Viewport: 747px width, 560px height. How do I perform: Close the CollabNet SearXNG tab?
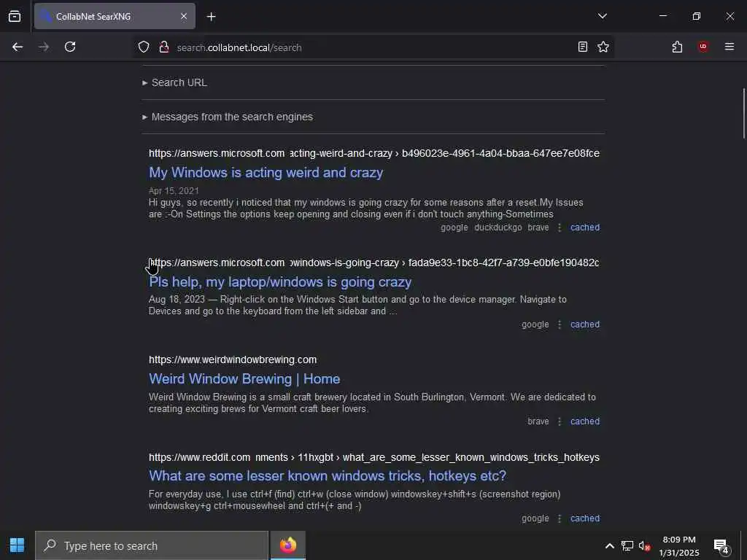tap(184, 17)
